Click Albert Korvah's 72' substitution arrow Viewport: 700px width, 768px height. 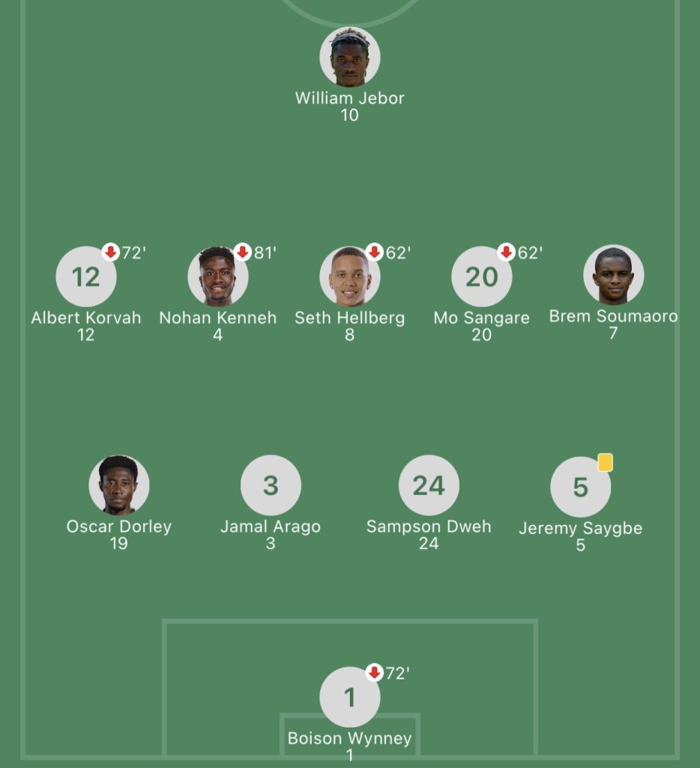click(111, 252)
